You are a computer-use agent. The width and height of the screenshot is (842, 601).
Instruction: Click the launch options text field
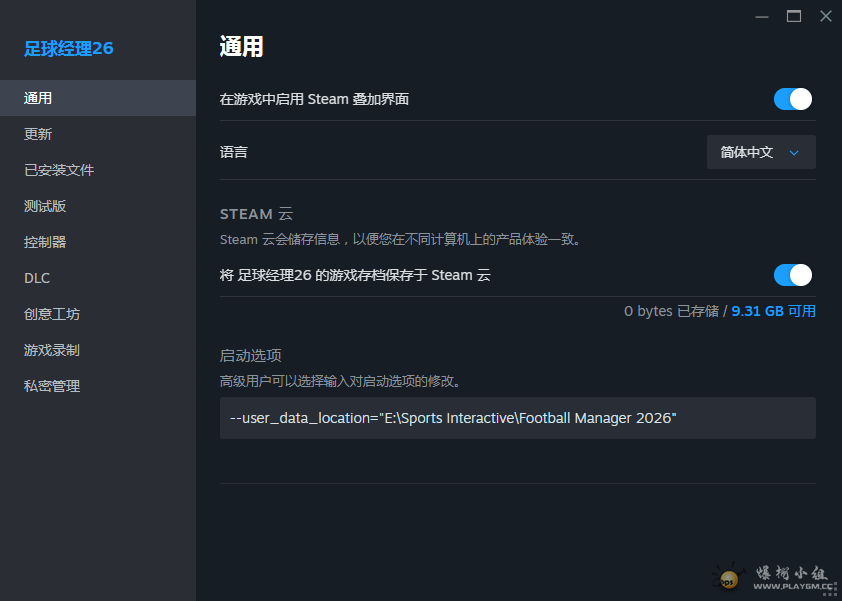pyautogui.click(x=517, y=418)
